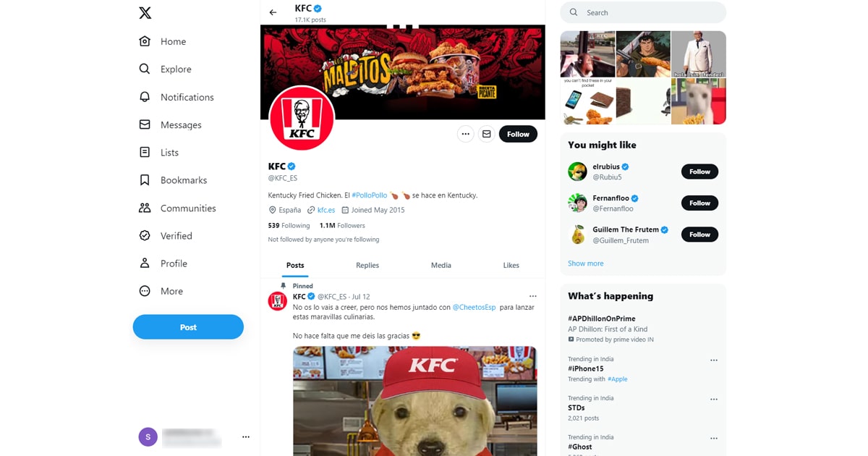Open pinned post's more options menu

[x=533, y=296]
